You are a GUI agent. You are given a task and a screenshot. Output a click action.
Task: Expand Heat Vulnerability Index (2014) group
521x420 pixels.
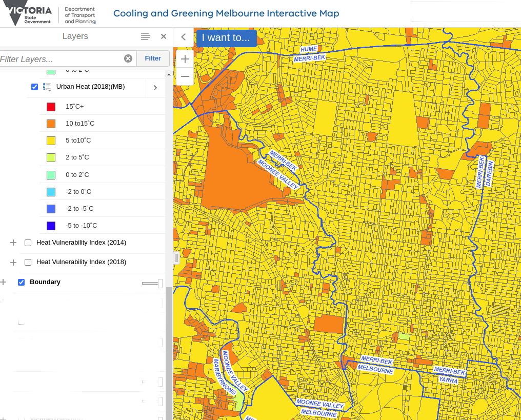click(13, 243)
